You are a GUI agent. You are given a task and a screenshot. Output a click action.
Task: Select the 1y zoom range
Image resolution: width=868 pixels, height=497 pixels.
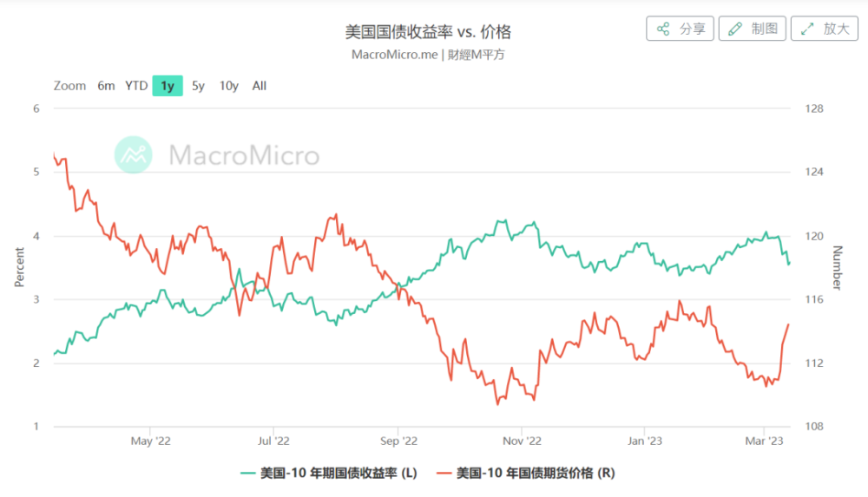pos(168,86)
